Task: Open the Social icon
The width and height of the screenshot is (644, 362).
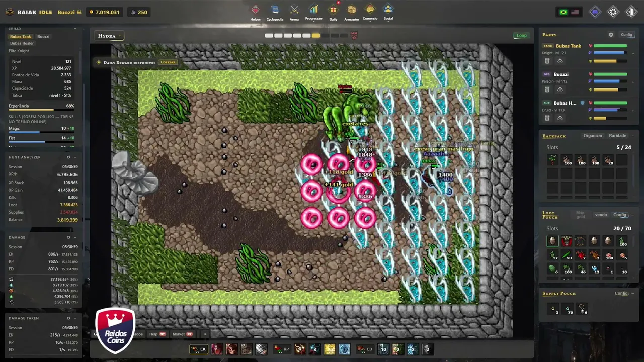Action: (x=388, y=9)
